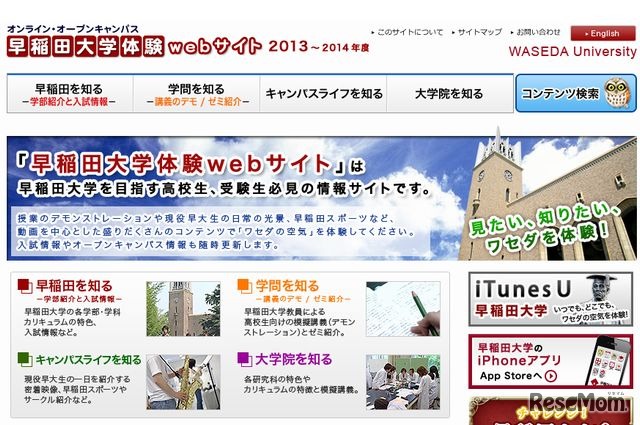
Task: Click the オンライン・オープンキャンパス header text
Action: 73,29
